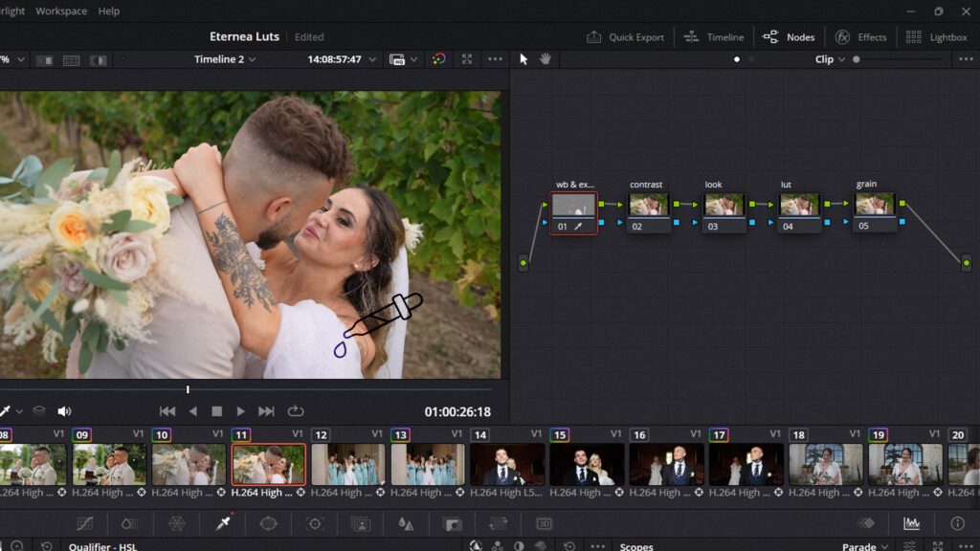Open the Curves palette
Image resolution: width=980 pixels, height=551 pixels.
[x=84, y=523]
